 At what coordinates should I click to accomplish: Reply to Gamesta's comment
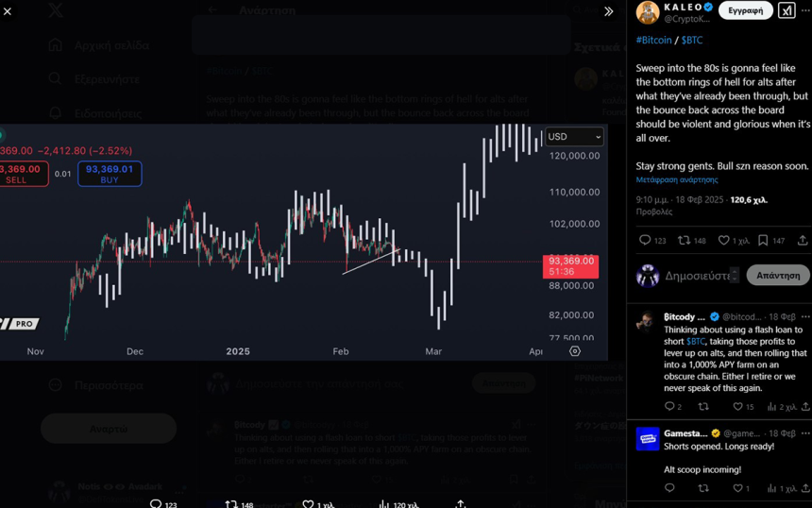[x=669, y=488]
